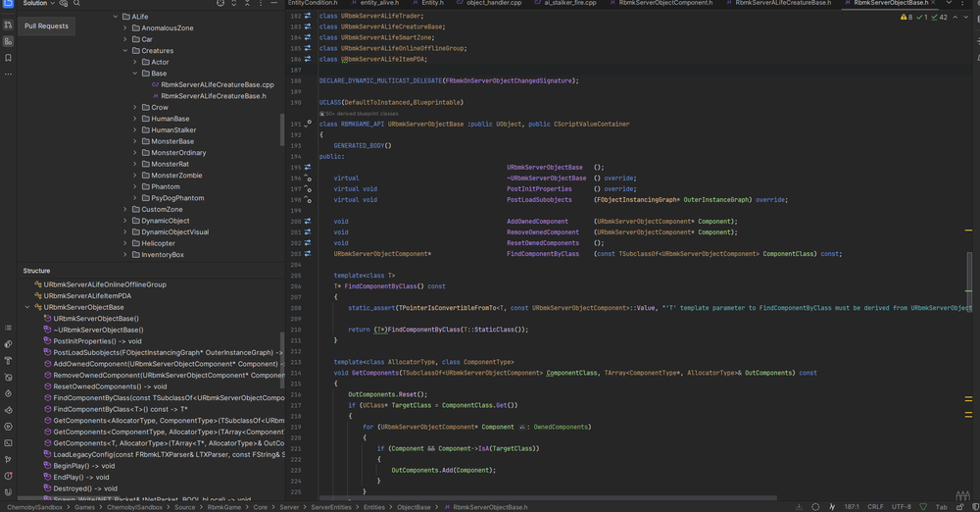Click the collapse all icon in Solution panel
980x512 pixels.
click(248, 4)
